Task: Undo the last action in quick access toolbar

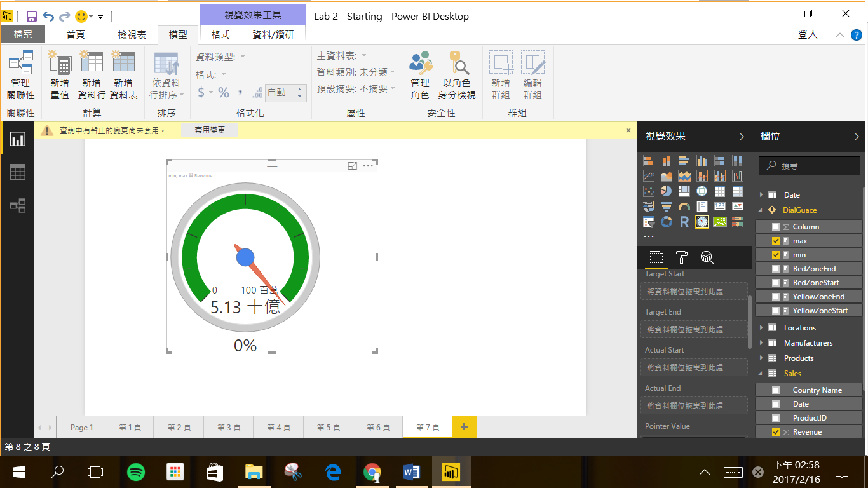Action: (x=48, y=17)
